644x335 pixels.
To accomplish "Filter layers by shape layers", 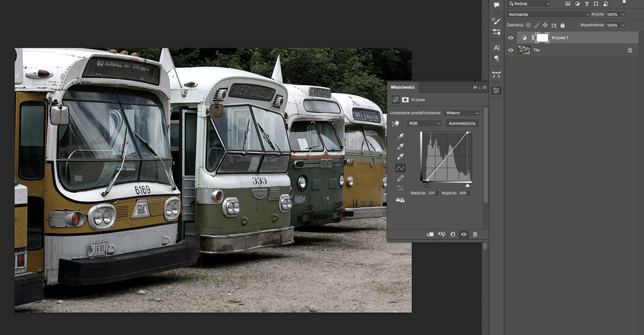I will click(x=596, y=4).
